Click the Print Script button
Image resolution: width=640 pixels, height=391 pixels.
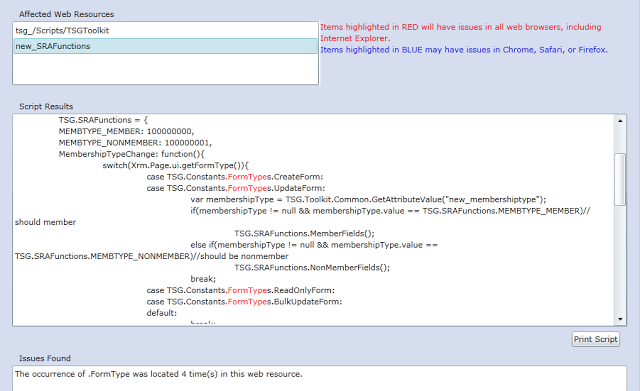coord(596,339)
